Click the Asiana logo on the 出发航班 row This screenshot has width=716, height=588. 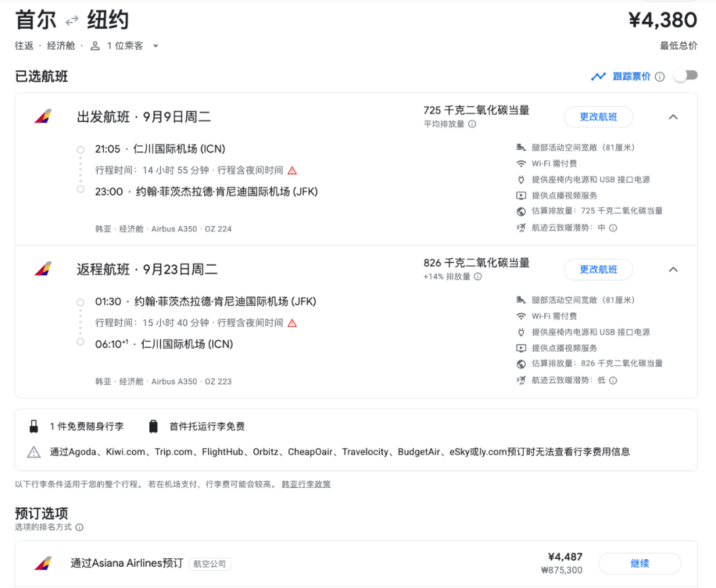click(43, 117)
